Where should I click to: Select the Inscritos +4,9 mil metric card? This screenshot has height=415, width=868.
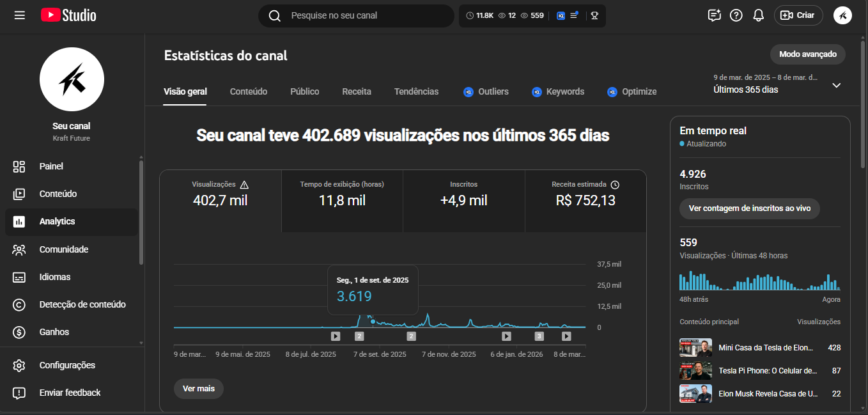point(464,201)
